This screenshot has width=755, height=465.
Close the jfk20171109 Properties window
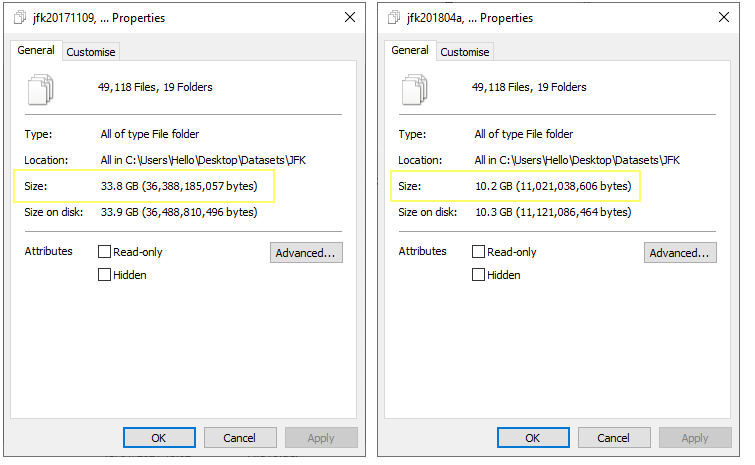pyautogui.click(x=349, y=18)
